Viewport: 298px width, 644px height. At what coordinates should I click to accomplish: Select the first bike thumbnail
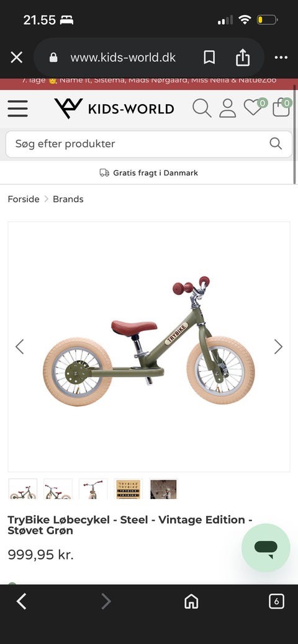(23, 489)
